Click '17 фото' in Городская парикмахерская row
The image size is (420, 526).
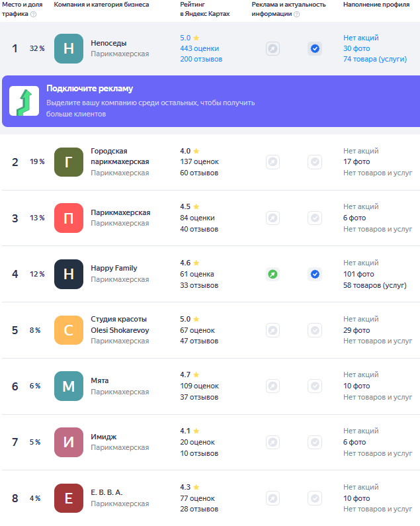click(357, 161)
